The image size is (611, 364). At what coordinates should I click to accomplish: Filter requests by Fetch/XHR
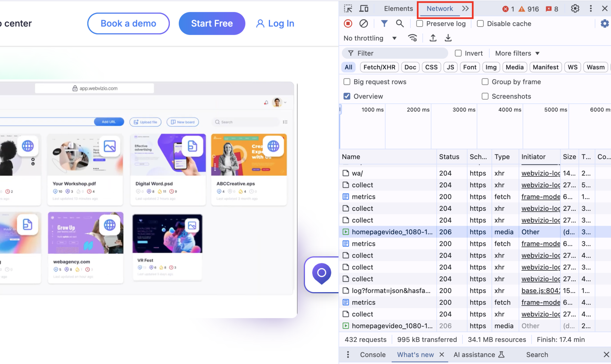379,67
